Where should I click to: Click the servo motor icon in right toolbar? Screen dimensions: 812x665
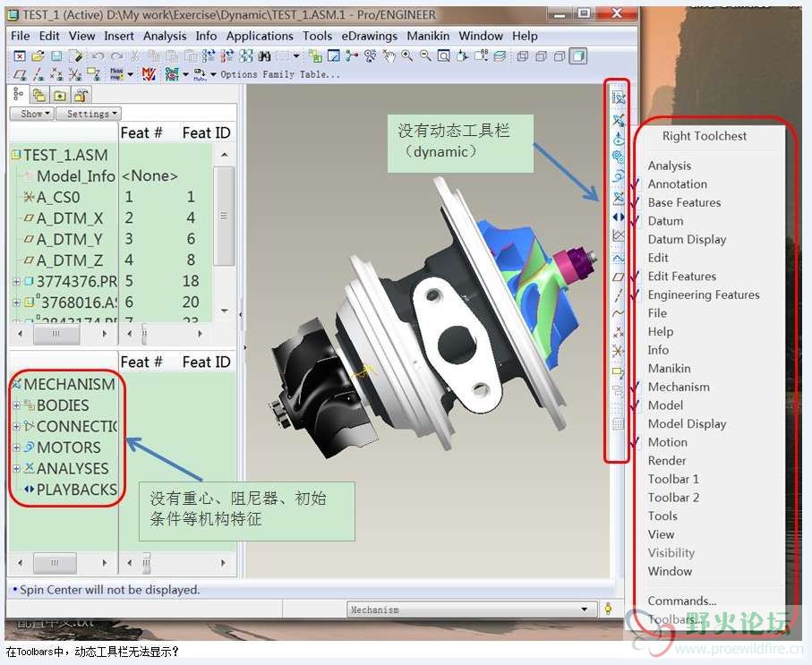tap(618, 176)
